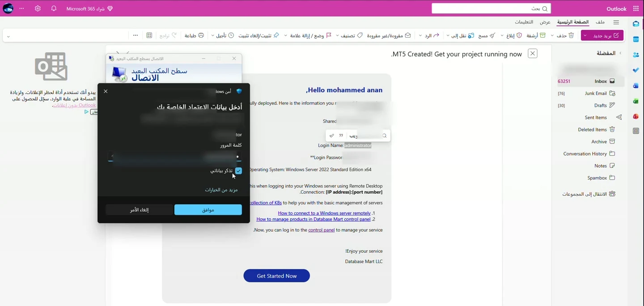Toggle مقروءة/غير مقروءة read status
The image size is (644, 306).
coord(389,35)
